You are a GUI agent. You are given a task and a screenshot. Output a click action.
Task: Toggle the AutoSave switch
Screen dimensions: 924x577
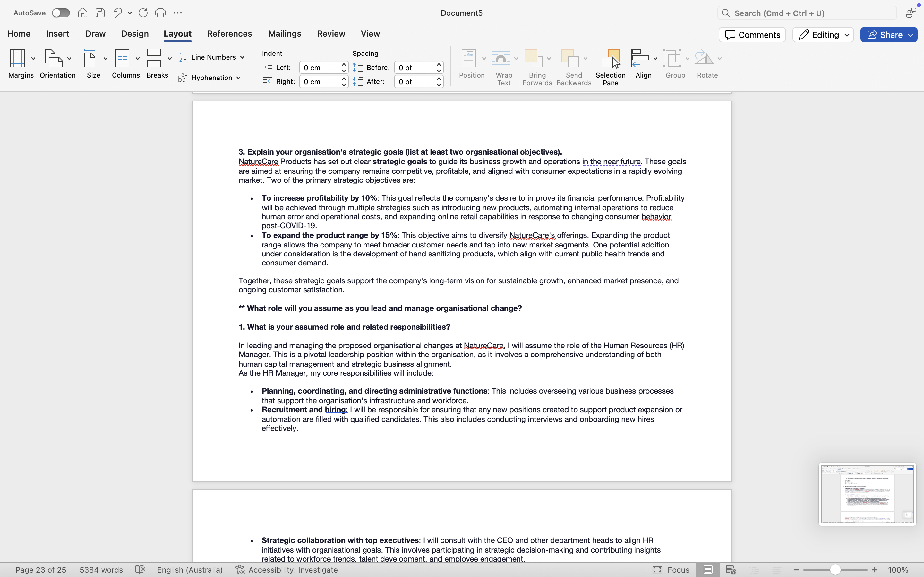tap(61, 13)
